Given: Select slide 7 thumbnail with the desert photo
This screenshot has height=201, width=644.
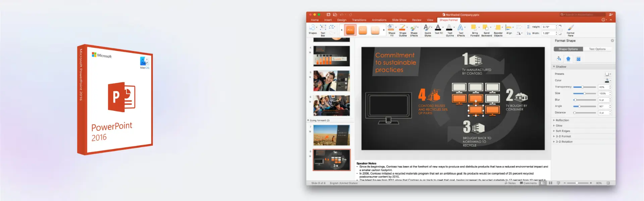Looking at the screenshot, I should point(331,135).
